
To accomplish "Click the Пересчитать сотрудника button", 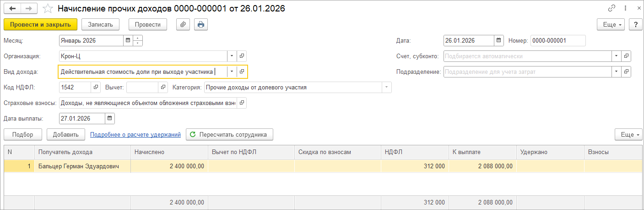I will (229, 134).
